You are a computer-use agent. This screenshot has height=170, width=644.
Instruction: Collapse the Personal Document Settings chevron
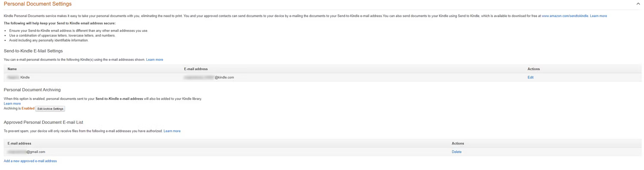638,4
